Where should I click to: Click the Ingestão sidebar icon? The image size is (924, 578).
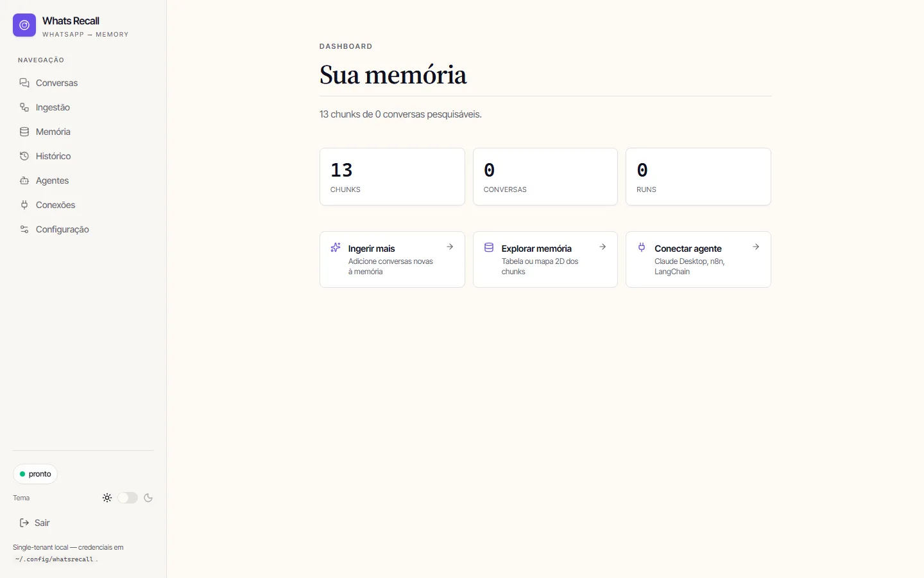point(24,107)
